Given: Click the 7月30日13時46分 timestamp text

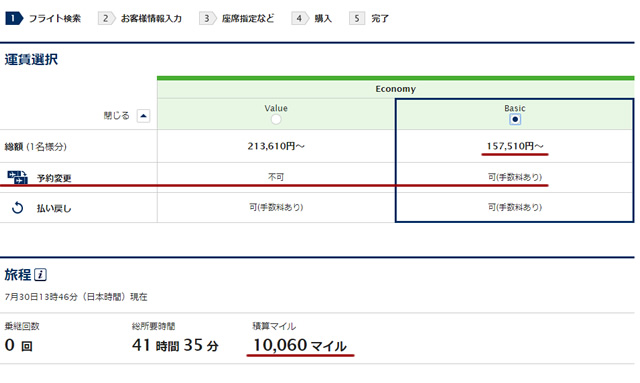Looking at the screenshot, I should pos(76,297).
